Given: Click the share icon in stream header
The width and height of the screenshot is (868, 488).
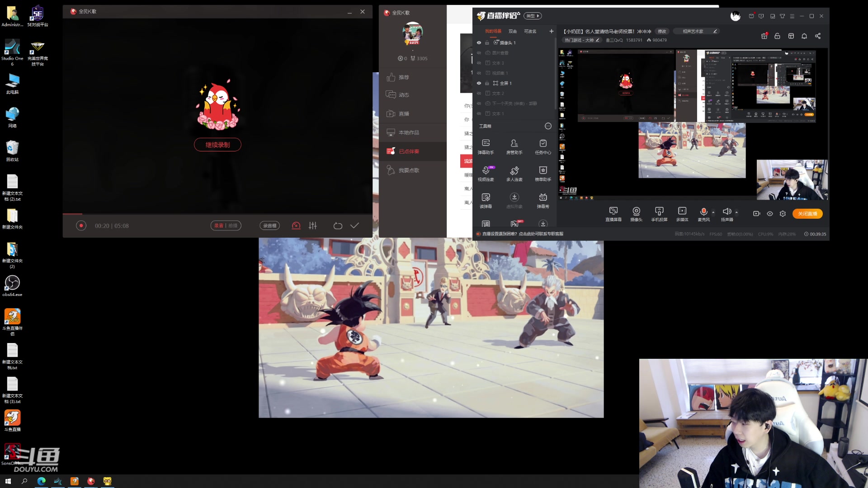Looking at the screenshot, I should pos(818,36).
